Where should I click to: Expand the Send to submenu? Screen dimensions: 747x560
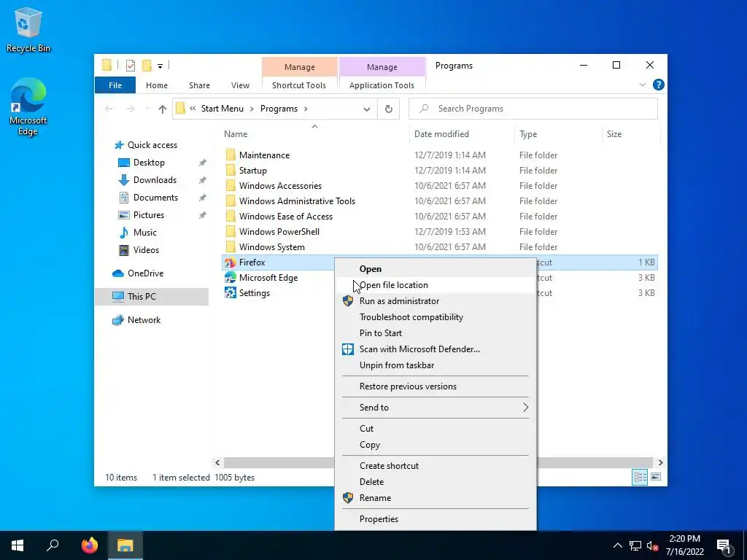[436, 408]
